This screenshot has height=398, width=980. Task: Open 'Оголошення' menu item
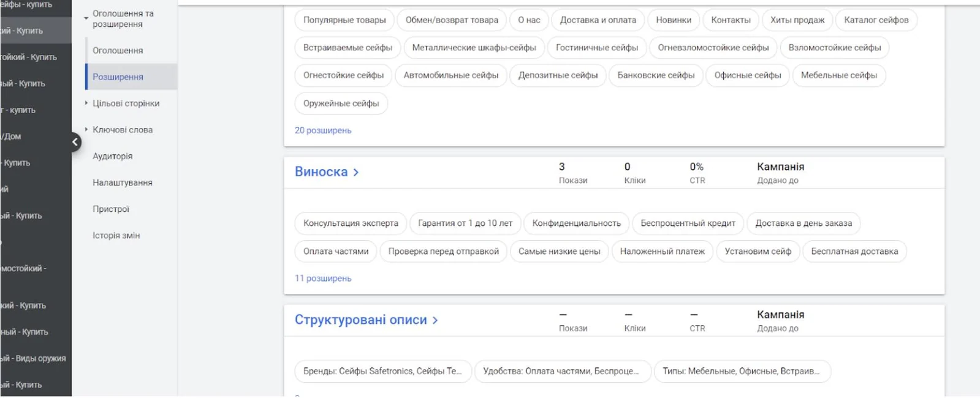point(118,51)
